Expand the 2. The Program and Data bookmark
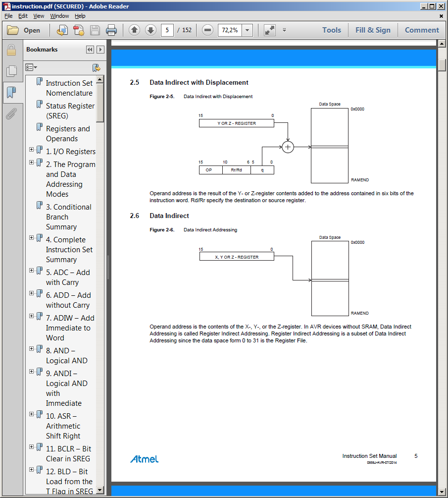 pyautogui.click(x=31, y=163)
